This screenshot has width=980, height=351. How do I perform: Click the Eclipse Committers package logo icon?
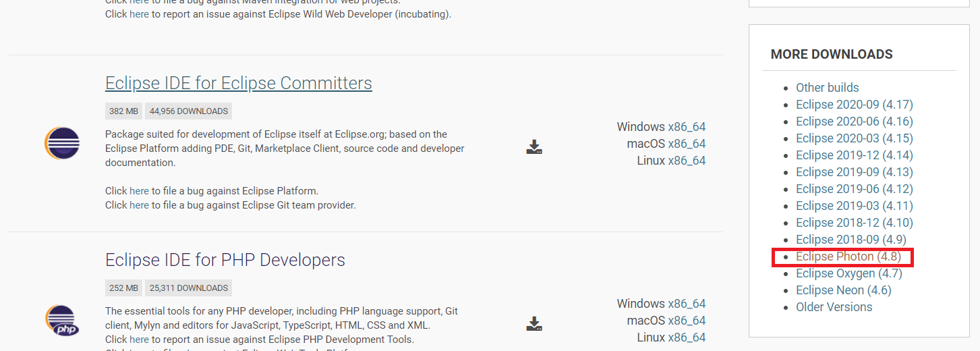click(62, 143)
